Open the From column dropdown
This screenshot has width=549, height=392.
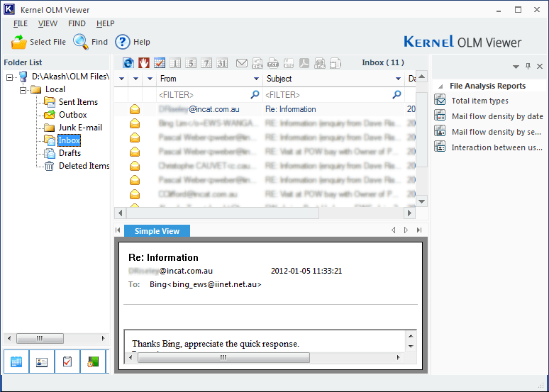(x=256, y=79)
